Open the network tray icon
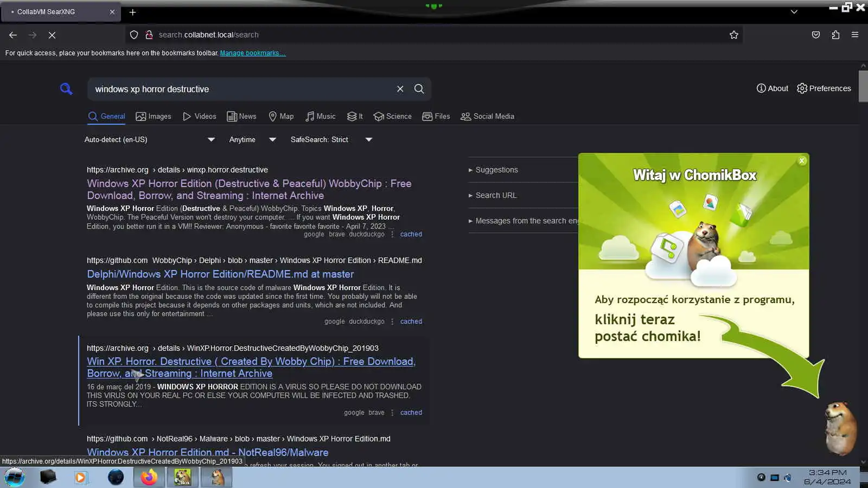The width and height of the screenshot is (868, 488). 775,478
